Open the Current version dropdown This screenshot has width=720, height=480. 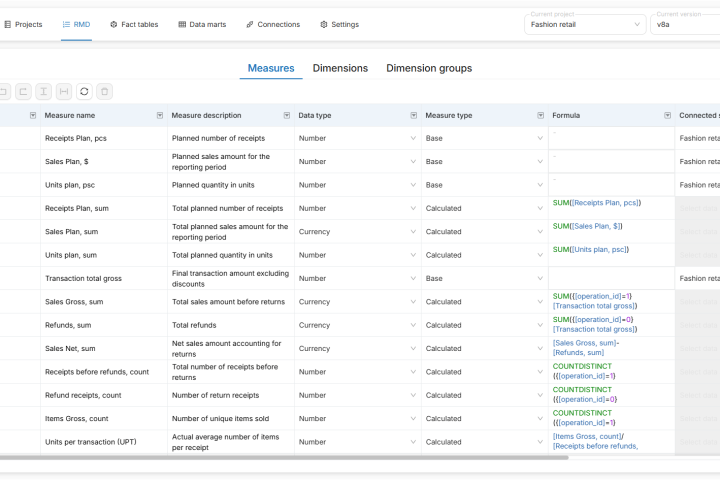pos(685,24)
